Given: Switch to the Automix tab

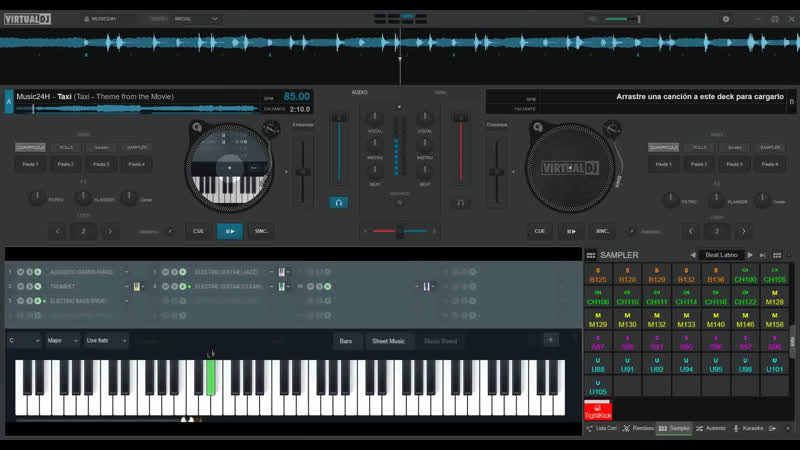Looking at the screenshot, I should point(711,429).
